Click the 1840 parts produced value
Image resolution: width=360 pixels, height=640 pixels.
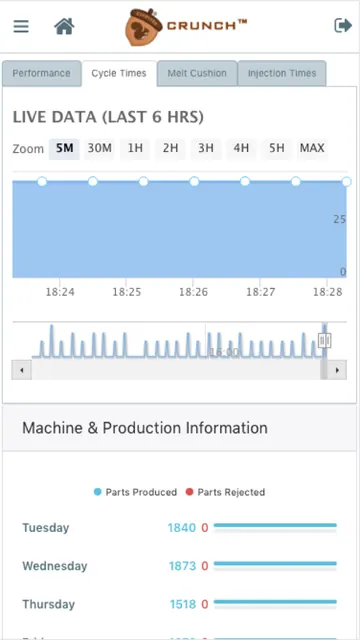(182, 528)
